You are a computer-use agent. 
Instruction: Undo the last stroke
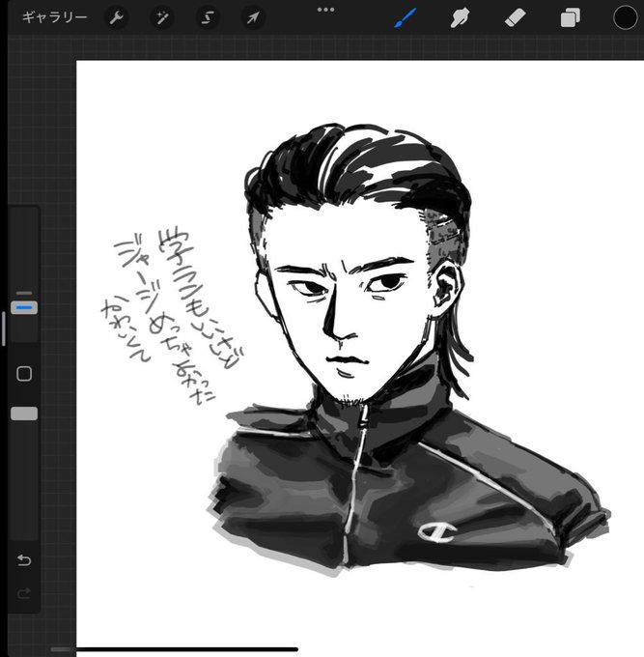[24, 560]
